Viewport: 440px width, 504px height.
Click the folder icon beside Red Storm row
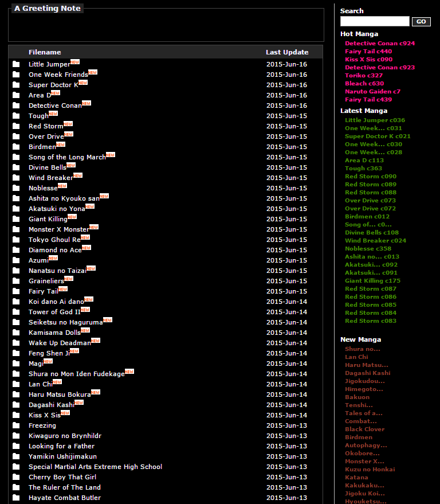pos(16,126)
